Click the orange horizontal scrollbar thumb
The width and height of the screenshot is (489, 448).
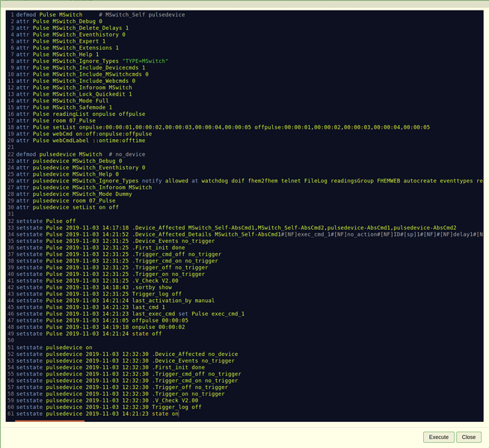pyautogui.click(x=49, y=421)
